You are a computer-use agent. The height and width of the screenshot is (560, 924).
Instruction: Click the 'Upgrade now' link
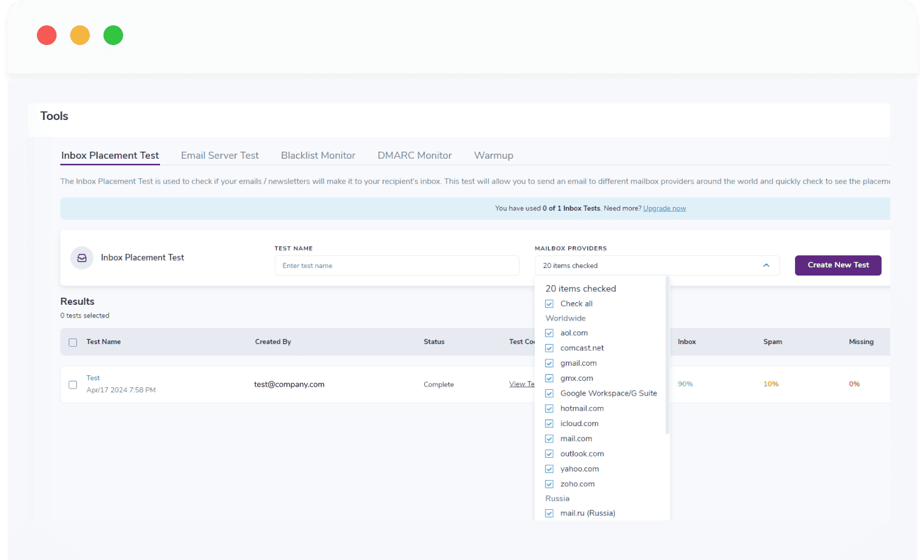pos(664,208)
